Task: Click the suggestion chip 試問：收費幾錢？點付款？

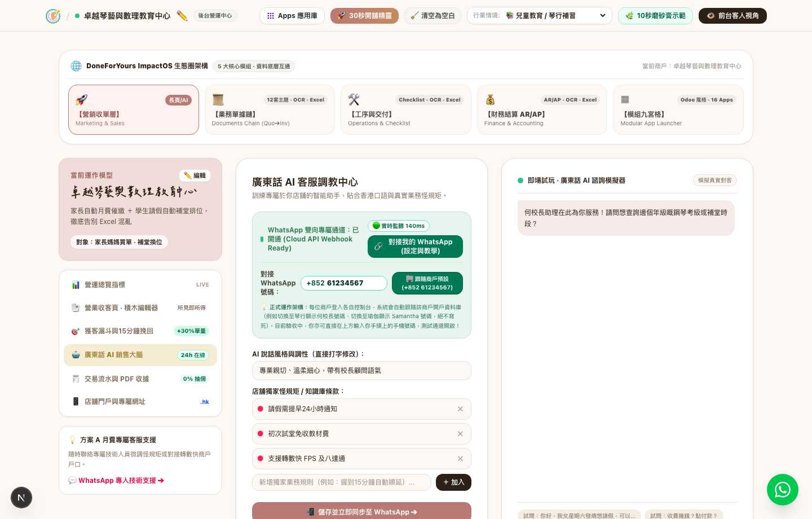Action: (683, 515)
